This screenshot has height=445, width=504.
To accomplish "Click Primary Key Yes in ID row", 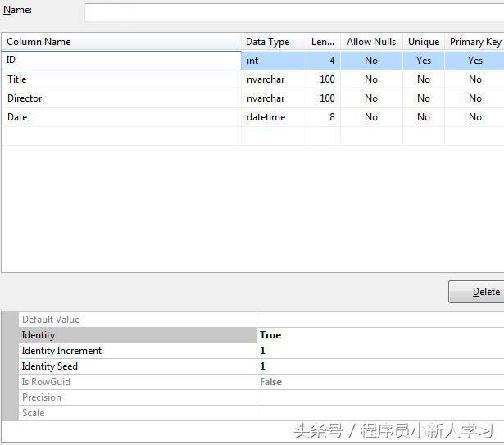I will point(474,61).
